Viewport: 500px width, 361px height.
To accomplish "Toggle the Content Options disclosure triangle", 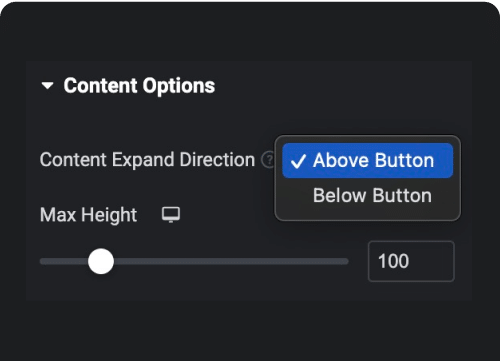I will click(47, 86).
